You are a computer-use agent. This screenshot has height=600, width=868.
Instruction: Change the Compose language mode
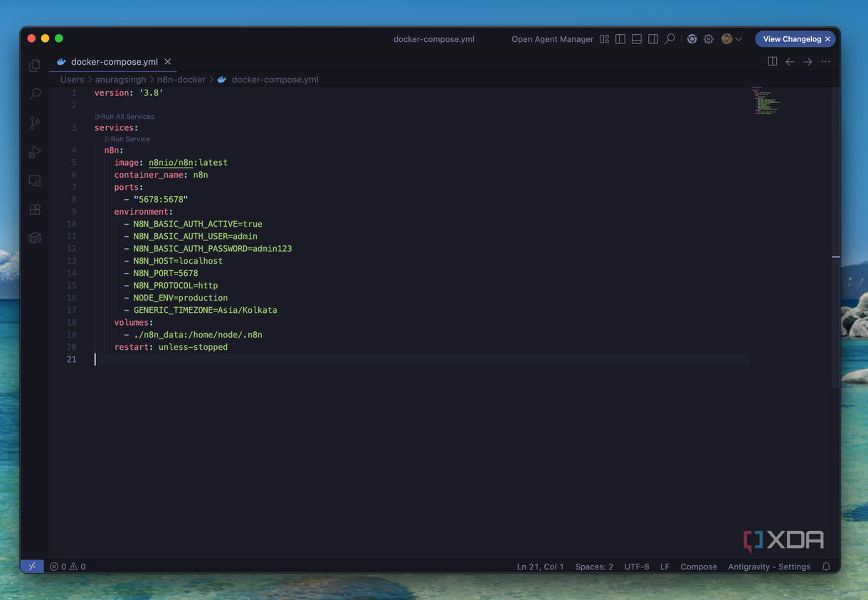(699, 567)
